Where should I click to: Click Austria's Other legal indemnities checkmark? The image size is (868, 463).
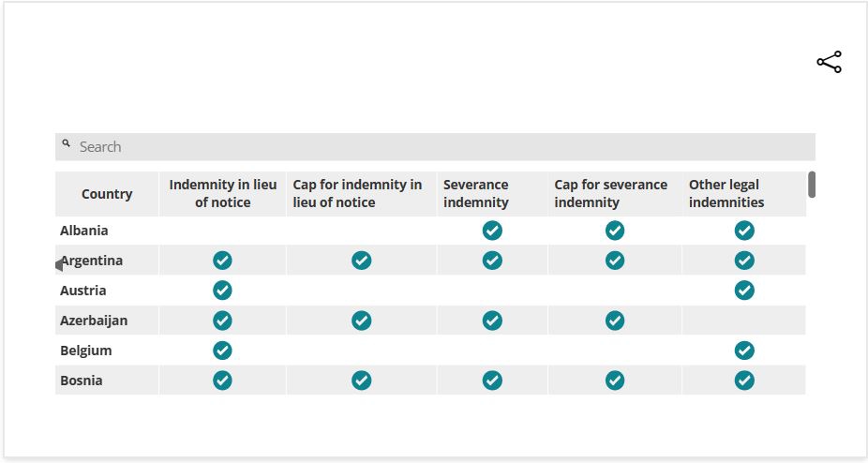point(744,291)
